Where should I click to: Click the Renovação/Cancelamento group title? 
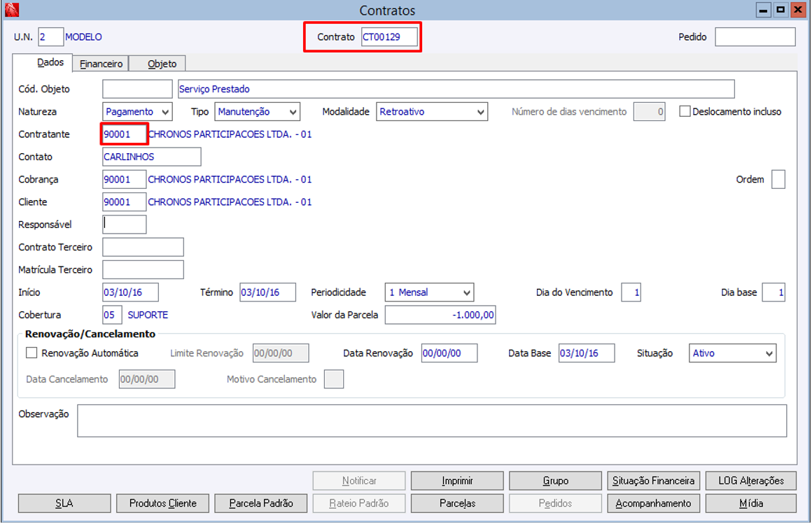(x=90, y=334)
